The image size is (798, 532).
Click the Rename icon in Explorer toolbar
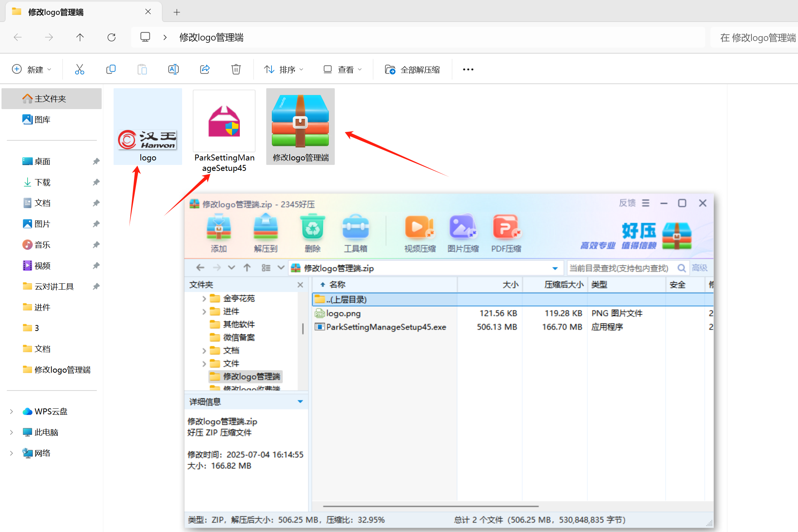tap(173, 69)
